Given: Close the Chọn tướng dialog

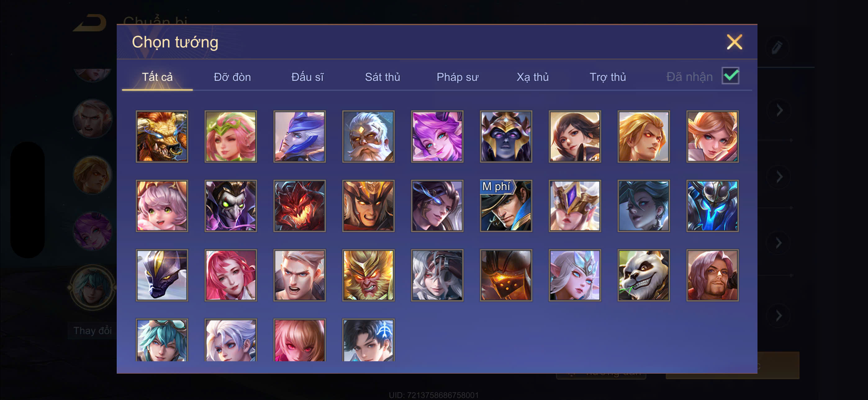Looking at the screenshot, I should point(734,42).
